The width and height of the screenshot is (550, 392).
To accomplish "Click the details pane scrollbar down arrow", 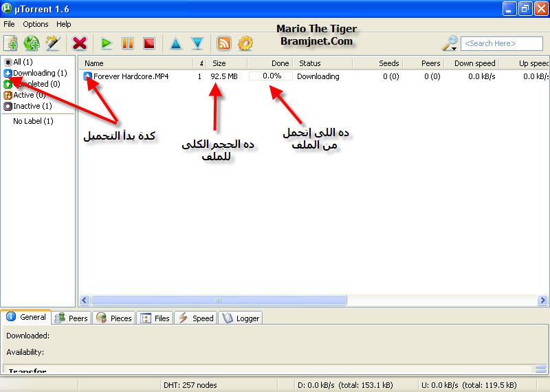I will [541, 369].
